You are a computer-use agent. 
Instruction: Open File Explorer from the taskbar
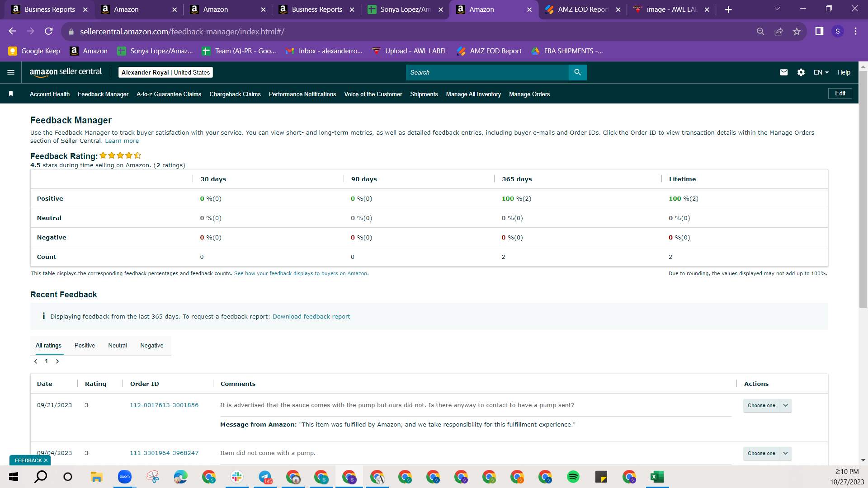tap(96, 477)
